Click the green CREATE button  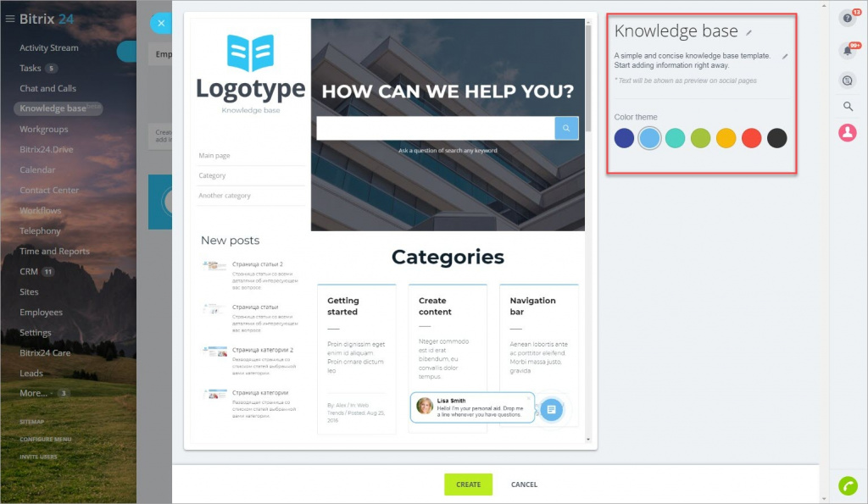point(468,485)
